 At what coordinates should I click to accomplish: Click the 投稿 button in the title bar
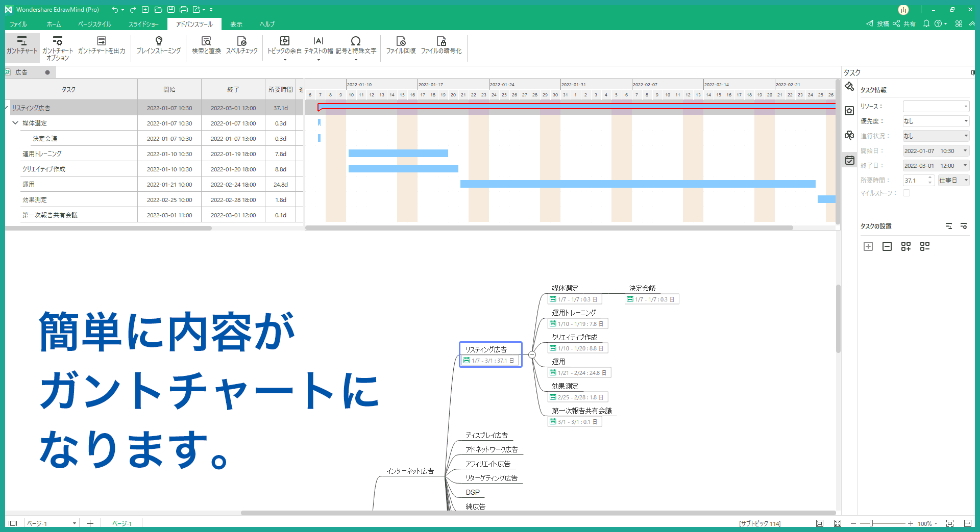coord(879,23)
